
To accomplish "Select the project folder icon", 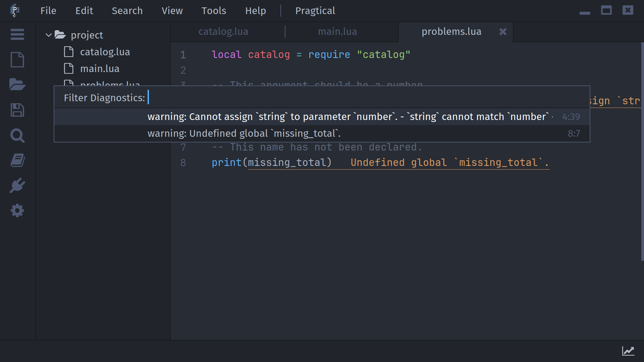I will click(x=60, y=35).
